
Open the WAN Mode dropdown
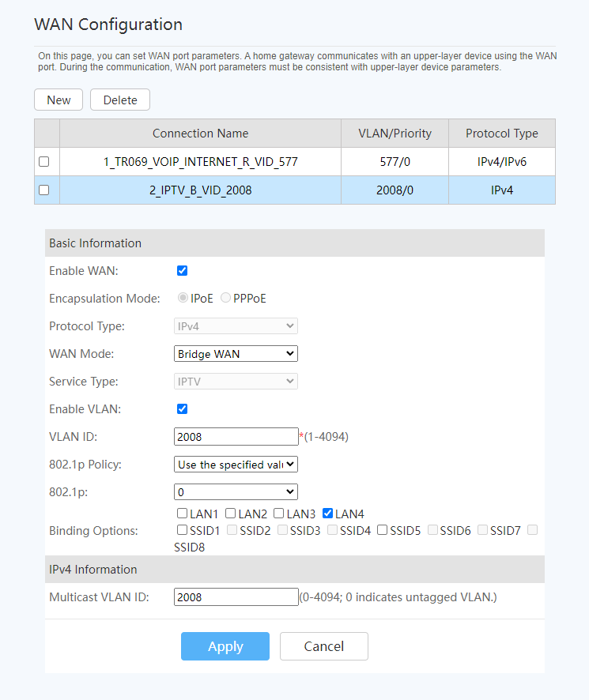tap(236, 354)
